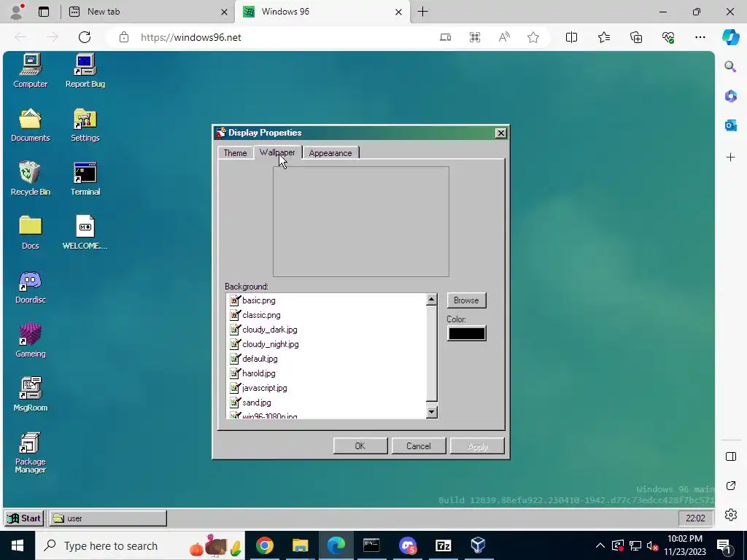
Task: Confirm with the OK button
Action: click(360, 446)
